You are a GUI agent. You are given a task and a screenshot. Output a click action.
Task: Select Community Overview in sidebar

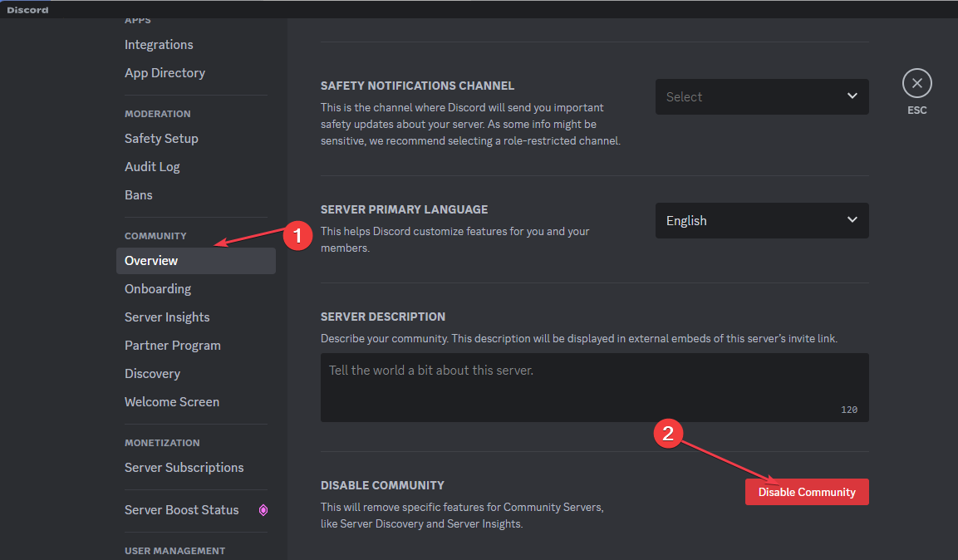[195, 261]
